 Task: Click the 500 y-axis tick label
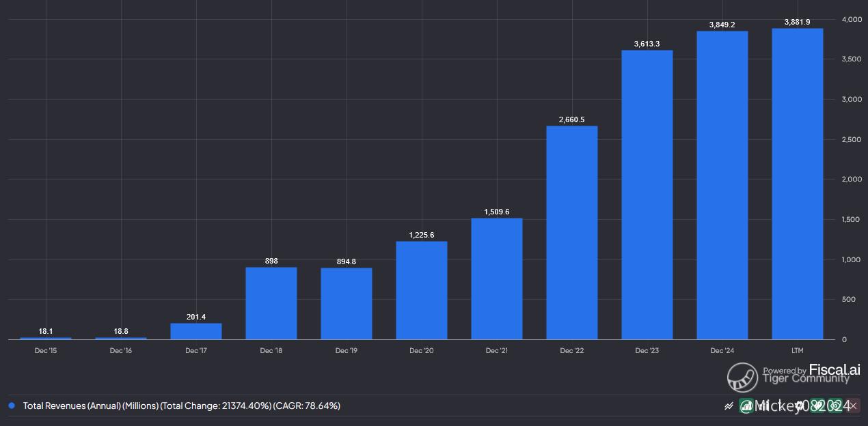(x=848, y=299)
